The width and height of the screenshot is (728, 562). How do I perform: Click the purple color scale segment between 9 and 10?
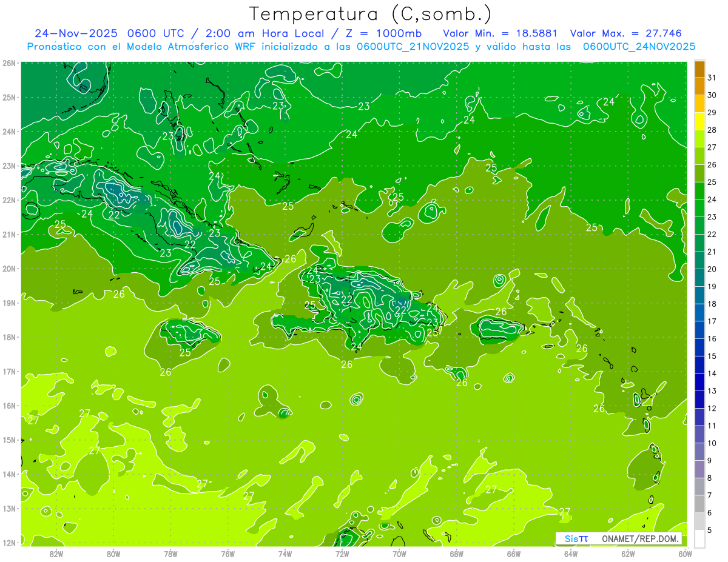699,452
